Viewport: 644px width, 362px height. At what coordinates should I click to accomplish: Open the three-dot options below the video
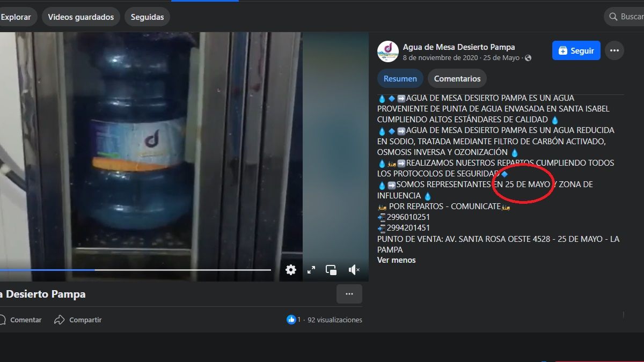coord(349,294)
